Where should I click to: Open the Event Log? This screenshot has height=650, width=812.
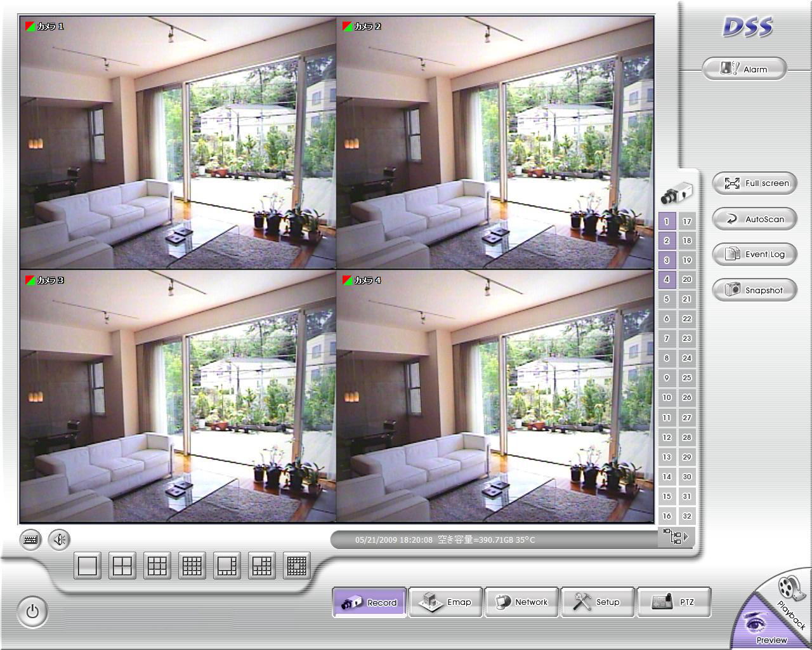pyautogui.click(x=754, y=254)
